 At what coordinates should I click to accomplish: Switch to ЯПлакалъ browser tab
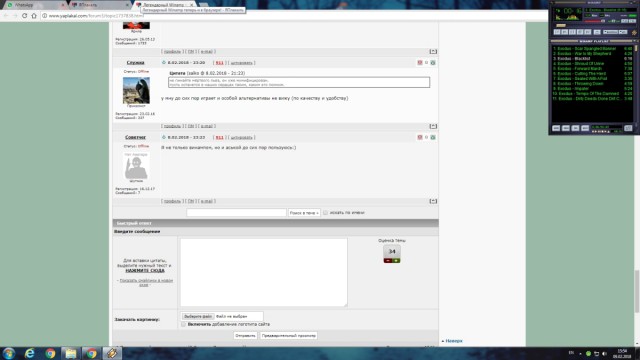(x=99, y=5)
